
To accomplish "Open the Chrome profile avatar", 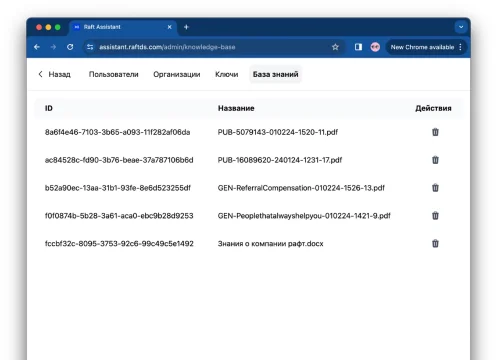I will [x=375, y=47].
